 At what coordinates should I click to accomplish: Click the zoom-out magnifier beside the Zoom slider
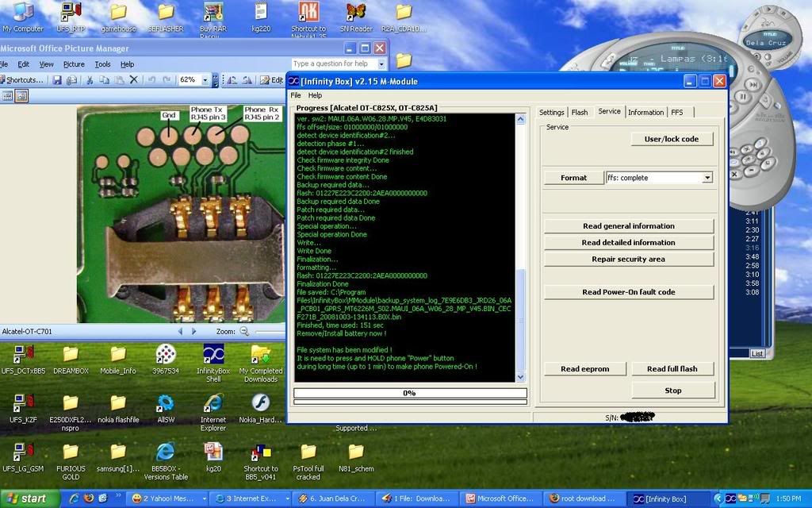coord(244,331)
